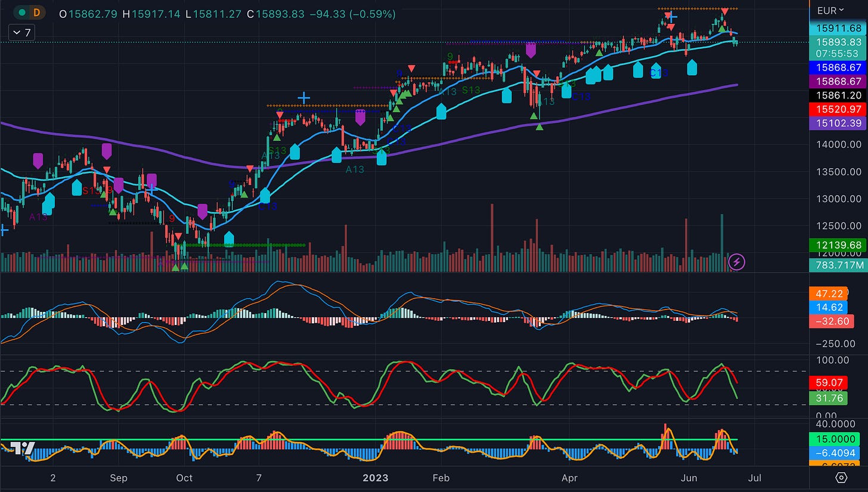Click the 15911.68 light blue price label
The height and width of the screenshot is (492, 868).
(839, 28)
